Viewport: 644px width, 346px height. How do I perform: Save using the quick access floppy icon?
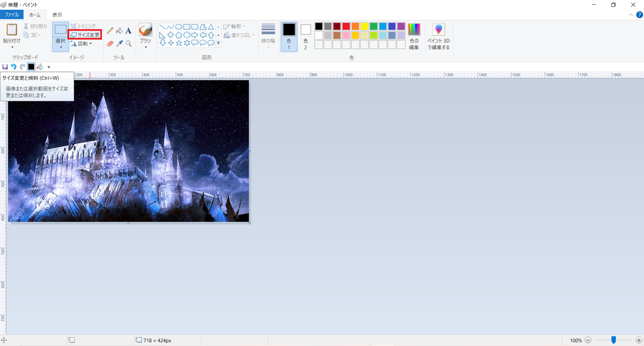[x=5, y=67]
